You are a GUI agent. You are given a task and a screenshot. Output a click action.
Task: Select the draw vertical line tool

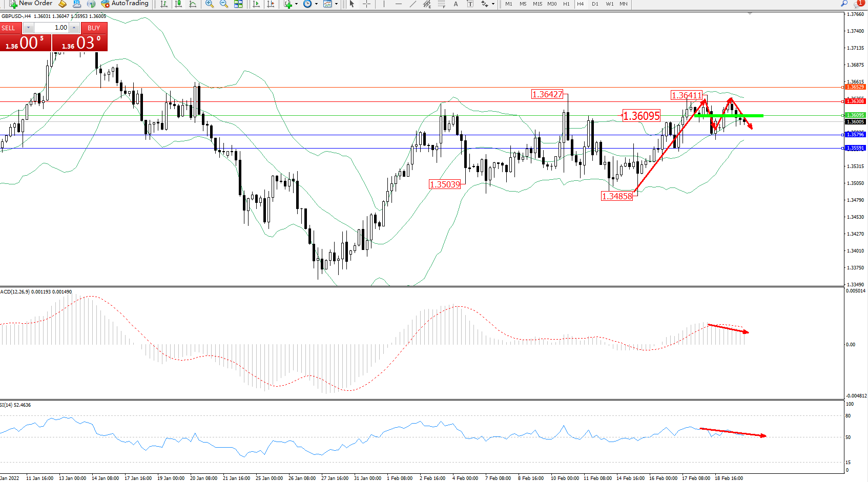click(x=384, y=4)
